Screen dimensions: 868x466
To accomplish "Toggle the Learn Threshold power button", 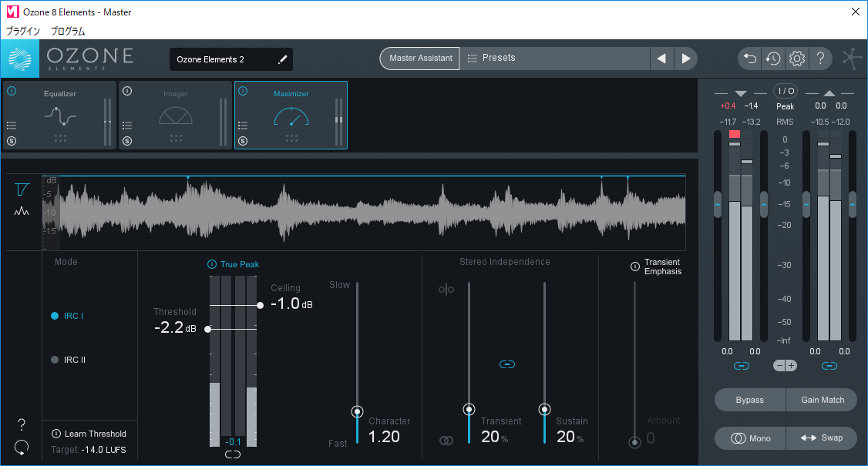I will pos(56,434).
